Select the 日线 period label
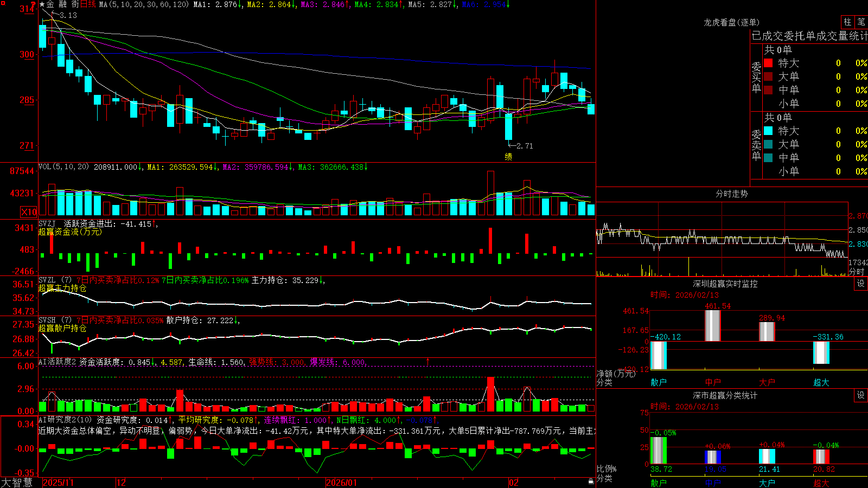 pyautogui.click(x=88, y=4)
